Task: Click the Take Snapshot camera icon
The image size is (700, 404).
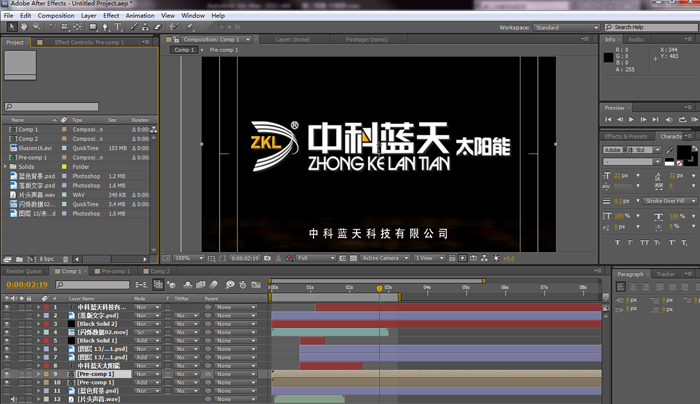Action: pos(269,258)
